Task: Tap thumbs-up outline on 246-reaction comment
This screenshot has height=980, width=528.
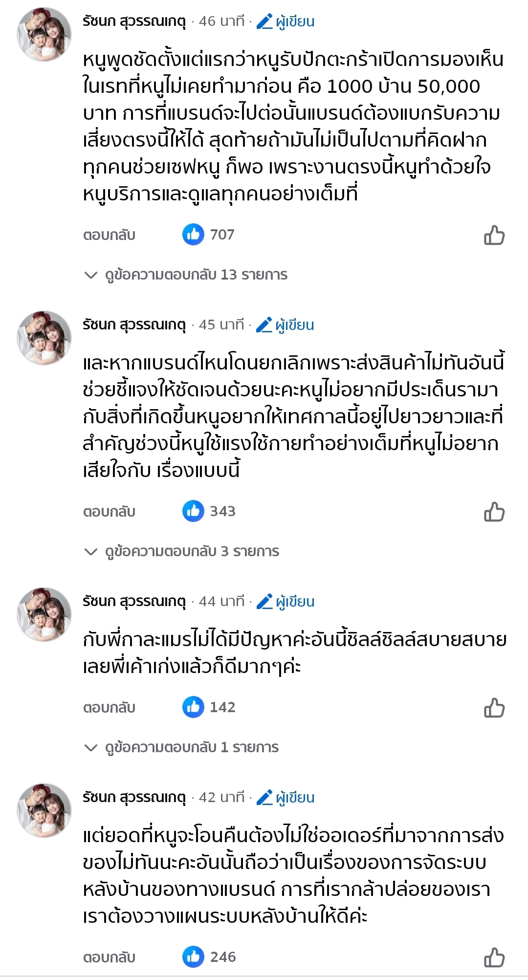Action: [x=494, y=958]
